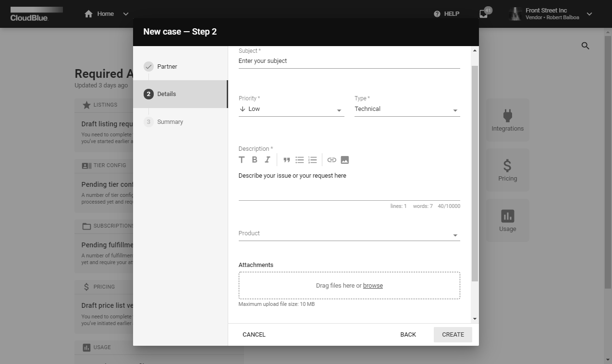Create a bulleted list in the description
Image resolution: width=612 pixels, height=364 pixels.
pos(299,159)
